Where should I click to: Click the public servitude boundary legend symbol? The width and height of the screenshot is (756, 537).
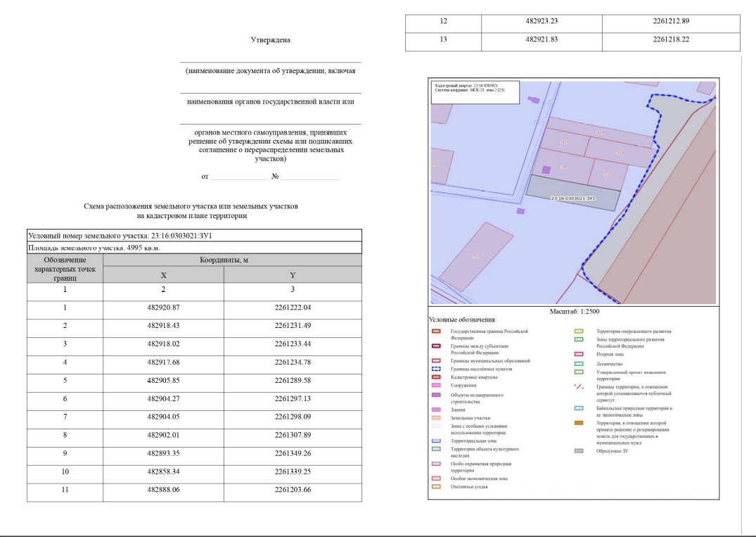(579, 386)
